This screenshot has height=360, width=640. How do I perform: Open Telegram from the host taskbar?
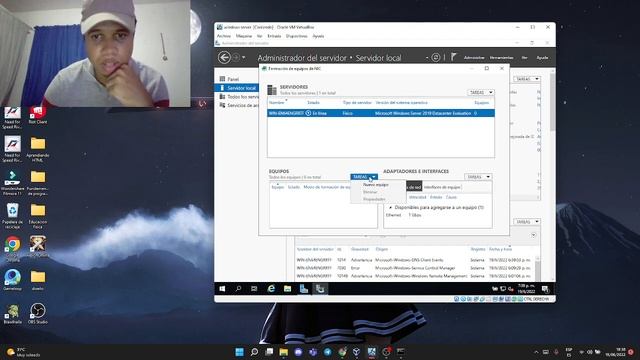328,352
